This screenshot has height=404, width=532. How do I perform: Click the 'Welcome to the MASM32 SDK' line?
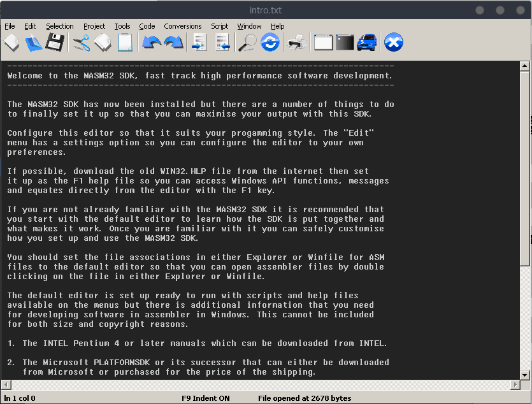click(200, 76)
